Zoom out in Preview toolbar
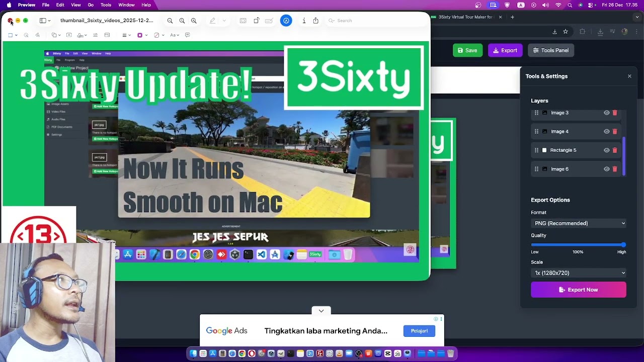Image resolution: width=644 pixels, height=362 pixels. click(170, 21)
